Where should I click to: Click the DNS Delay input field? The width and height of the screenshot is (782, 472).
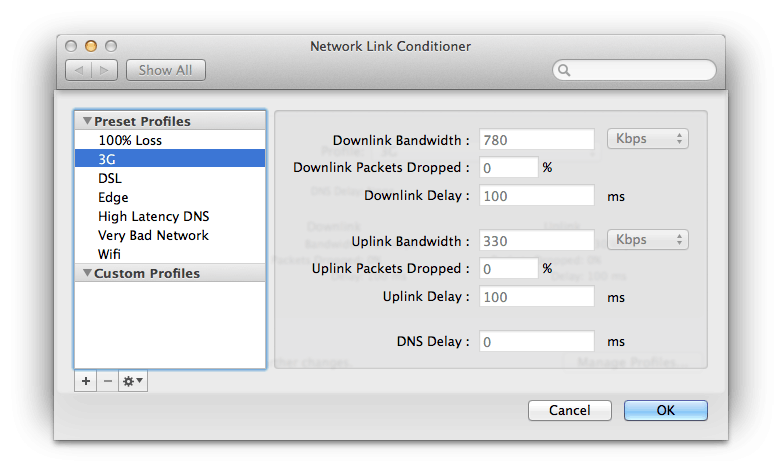click(537, 342)
